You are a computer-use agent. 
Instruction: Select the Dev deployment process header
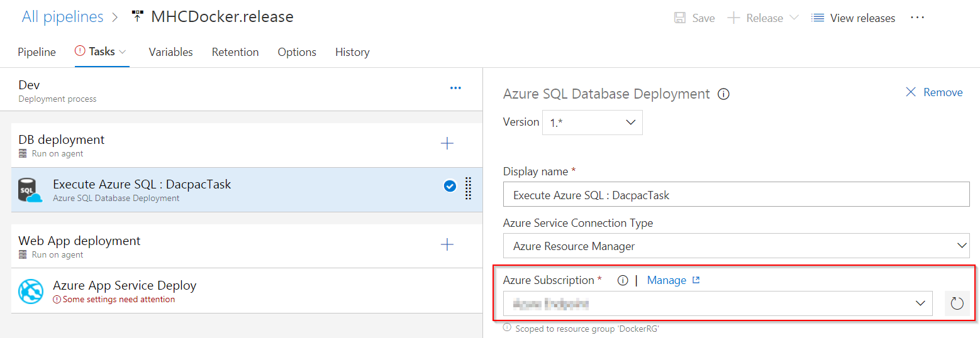click(242, 90)
